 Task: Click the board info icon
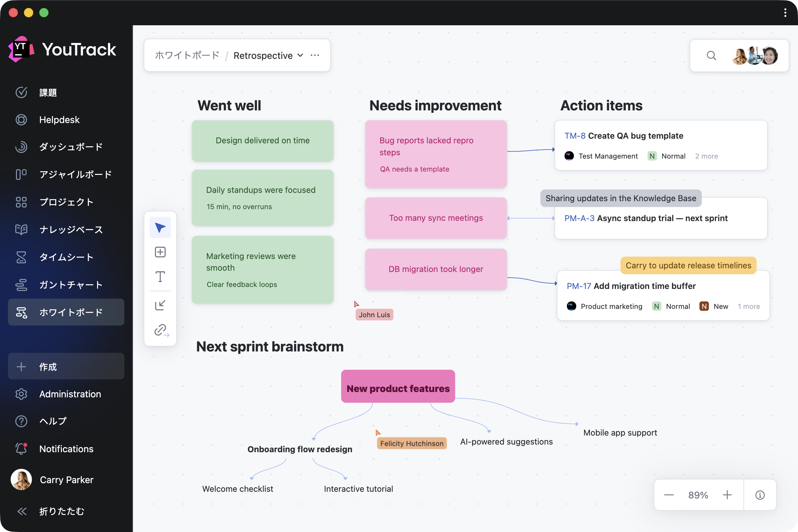[760, 495]
